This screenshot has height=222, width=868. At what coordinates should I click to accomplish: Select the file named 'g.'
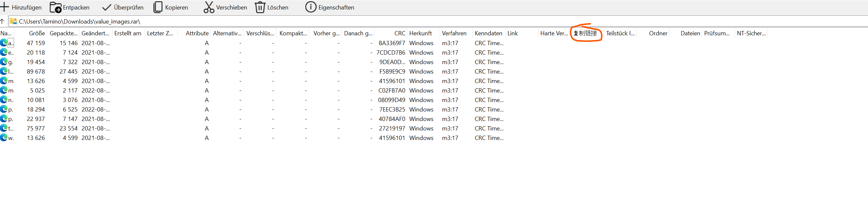tap(11, 62)
